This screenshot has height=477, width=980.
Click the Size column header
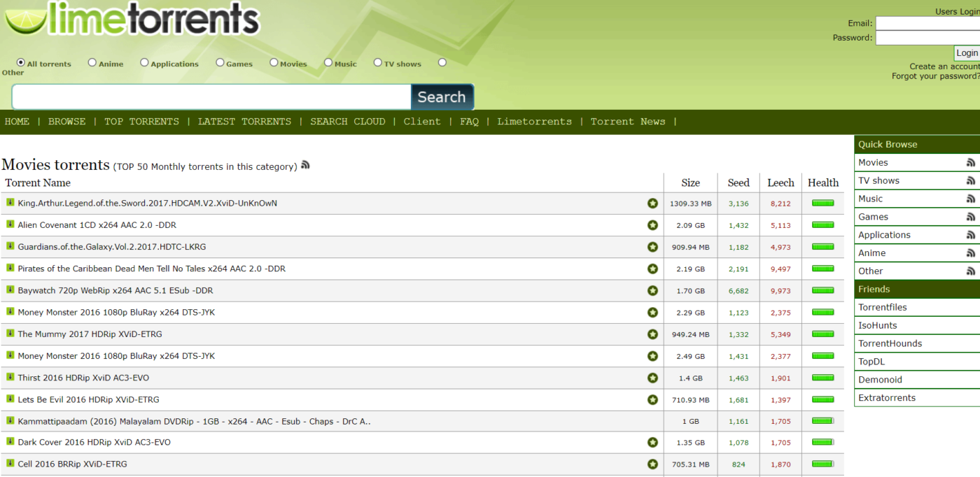(690, 183)
